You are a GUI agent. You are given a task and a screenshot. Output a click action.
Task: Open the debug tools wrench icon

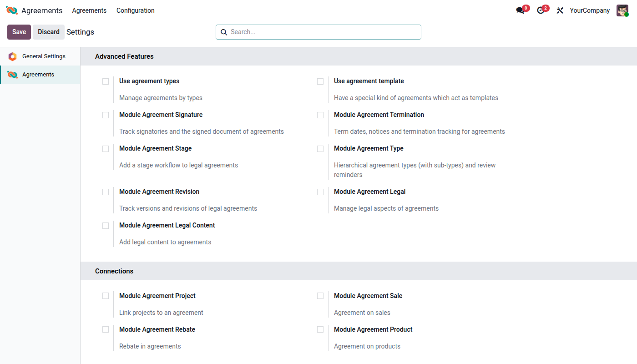pos(560,10)
